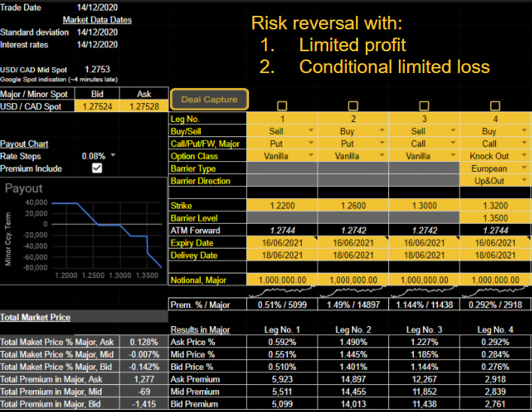The image size is (532, 412).
Task: Click the Payout Chart heading link
Action: point(24,143)
